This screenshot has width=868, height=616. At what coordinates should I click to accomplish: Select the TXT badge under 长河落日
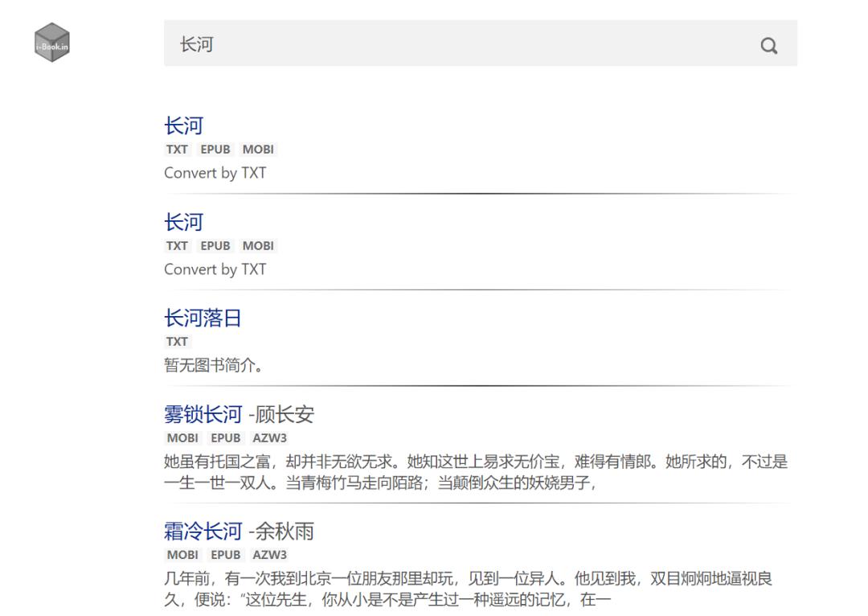(177, 341)
